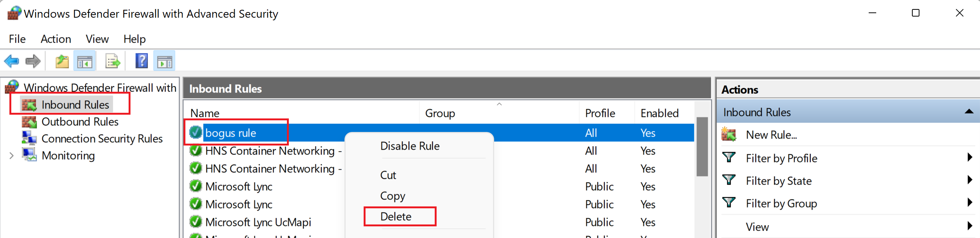
Task: Toggle the Show/Hide Console Tree toolbar icon
Action: 85,61
